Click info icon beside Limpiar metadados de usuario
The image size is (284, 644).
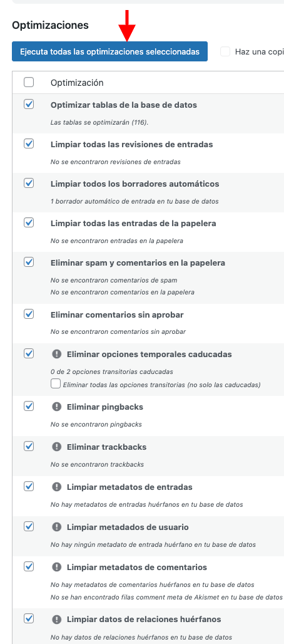tap(57, 527)
